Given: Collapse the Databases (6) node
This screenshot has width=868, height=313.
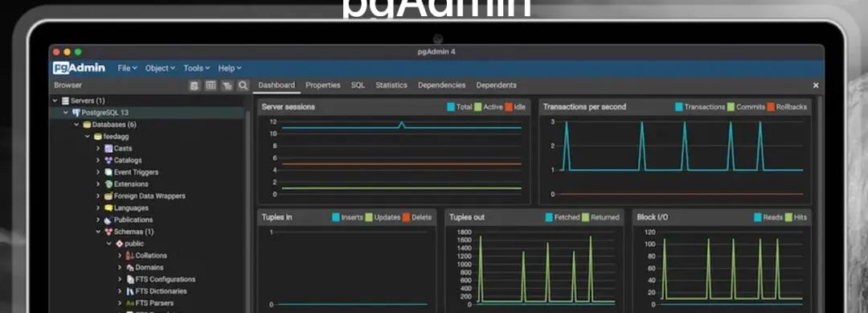Looking at the screenshot, I should [x=77, y=125].
